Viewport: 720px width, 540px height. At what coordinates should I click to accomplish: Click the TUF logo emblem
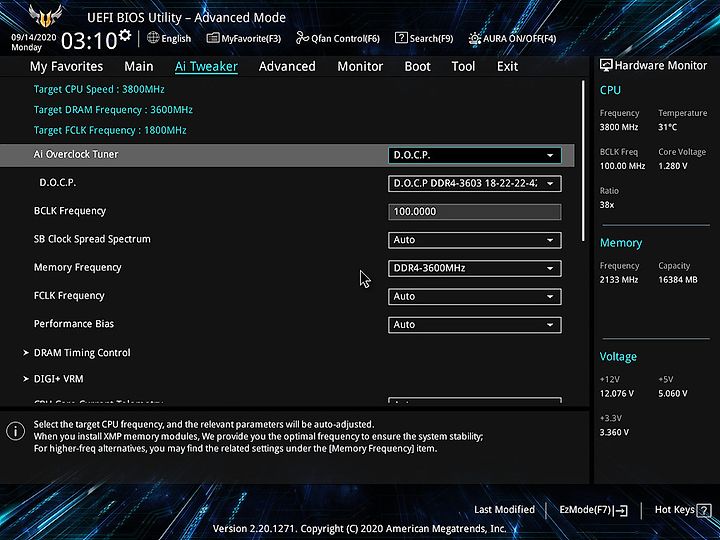coord(45,16)
